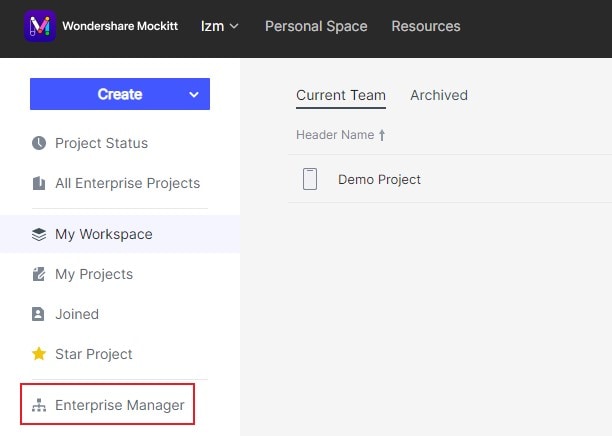Click the Demo Project phone icon
The image size is (612, 436).
click(310, 180)
